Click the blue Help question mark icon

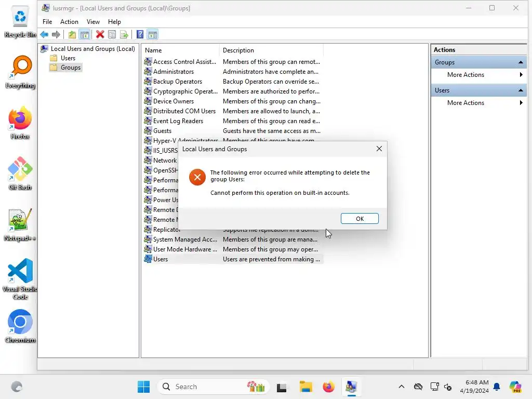140,34
